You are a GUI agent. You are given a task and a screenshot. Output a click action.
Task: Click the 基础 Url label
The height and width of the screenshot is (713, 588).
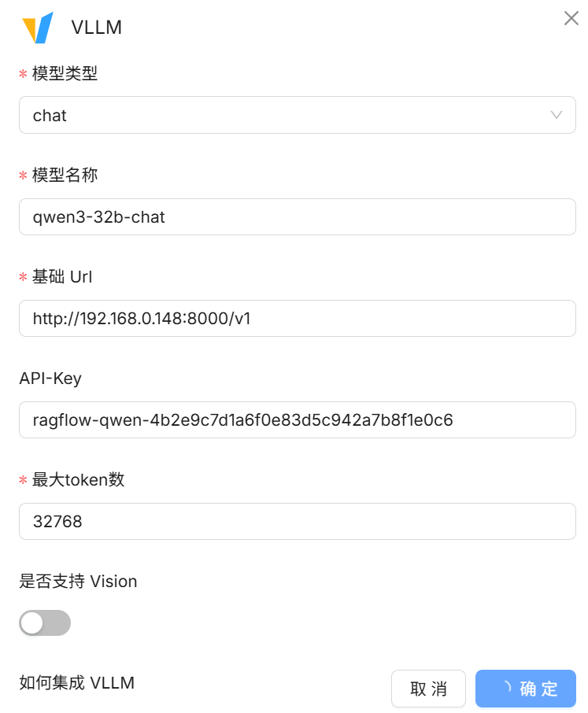click(62, 276)
